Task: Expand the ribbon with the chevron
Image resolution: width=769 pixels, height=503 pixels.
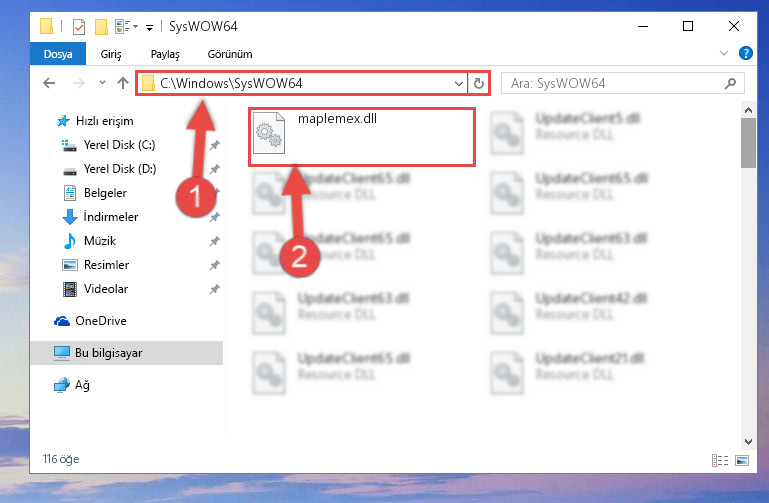Action: click(x=723, y=53)
